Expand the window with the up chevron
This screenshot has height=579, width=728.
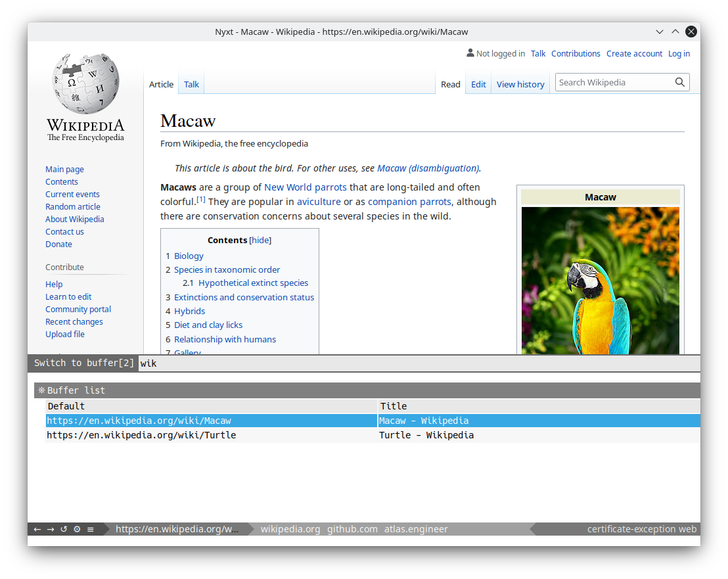(675, 32)
